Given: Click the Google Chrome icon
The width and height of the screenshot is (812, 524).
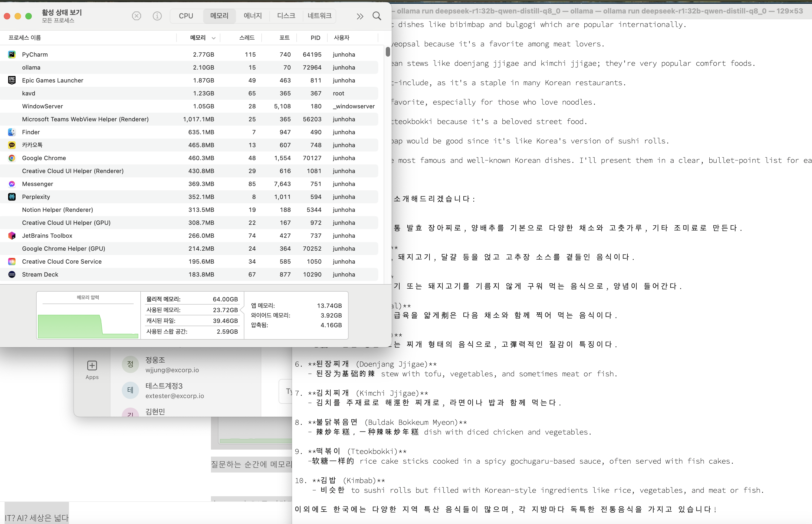Looking at the screenshot, I should [x=12, y=158].
